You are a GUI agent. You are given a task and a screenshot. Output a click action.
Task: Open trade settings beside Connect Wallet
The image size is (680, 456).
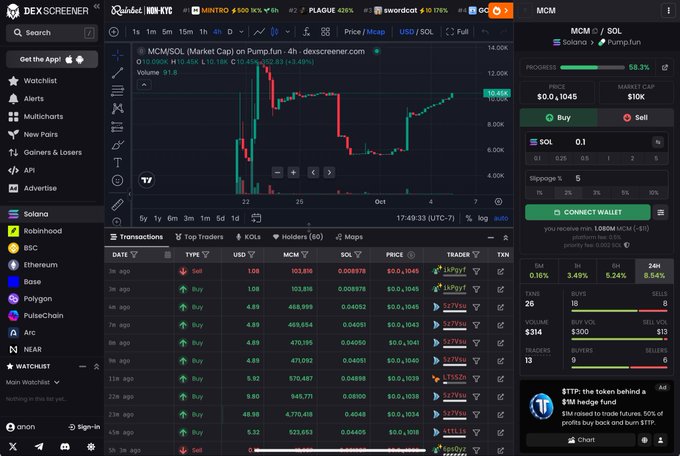pos(660,212)
